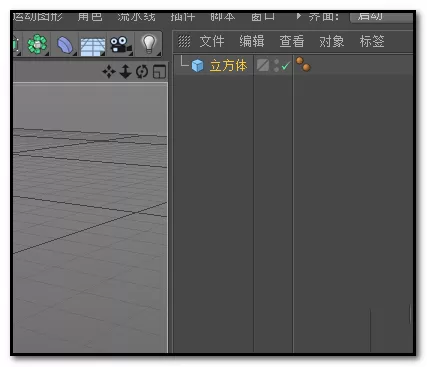Open the 查看 menu in object manager
427x367 pixels.
pos(292,41)
